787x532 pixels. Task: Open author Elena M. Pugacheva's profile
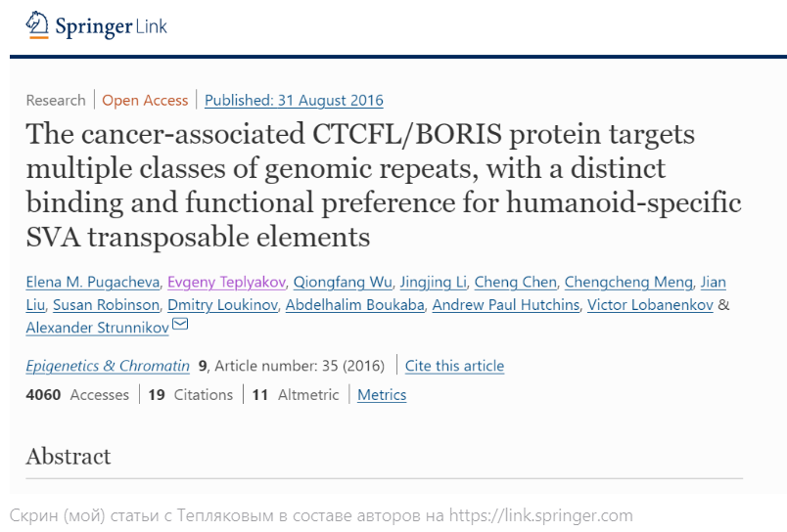coord(92,282)
